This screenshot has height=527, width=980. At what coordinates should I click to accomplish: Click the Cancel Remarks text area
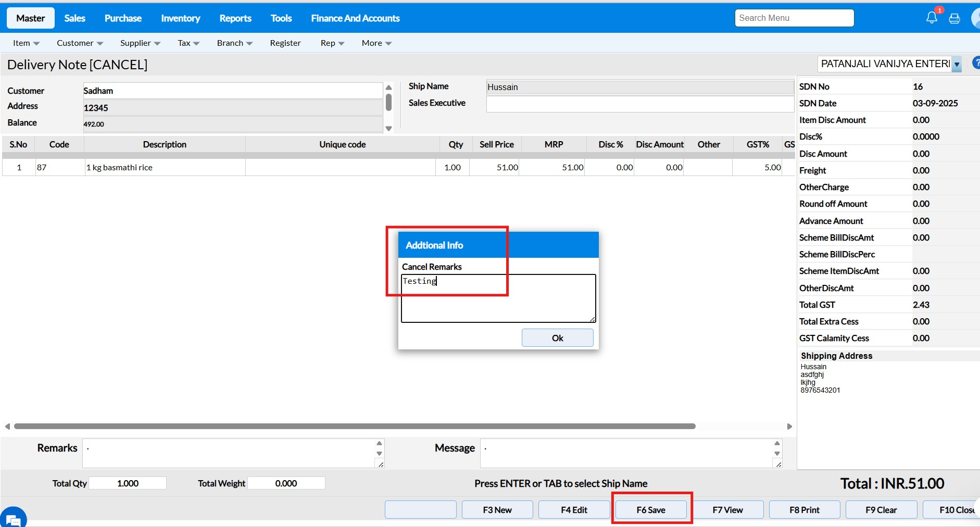[x=498, y=298]
